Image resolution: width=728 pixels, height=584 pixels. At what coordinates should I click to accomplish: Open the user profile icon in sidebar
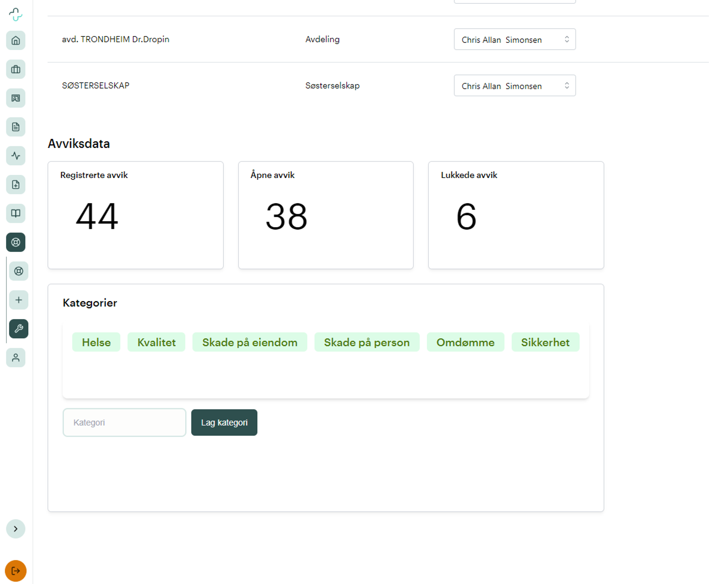[16, 358]
